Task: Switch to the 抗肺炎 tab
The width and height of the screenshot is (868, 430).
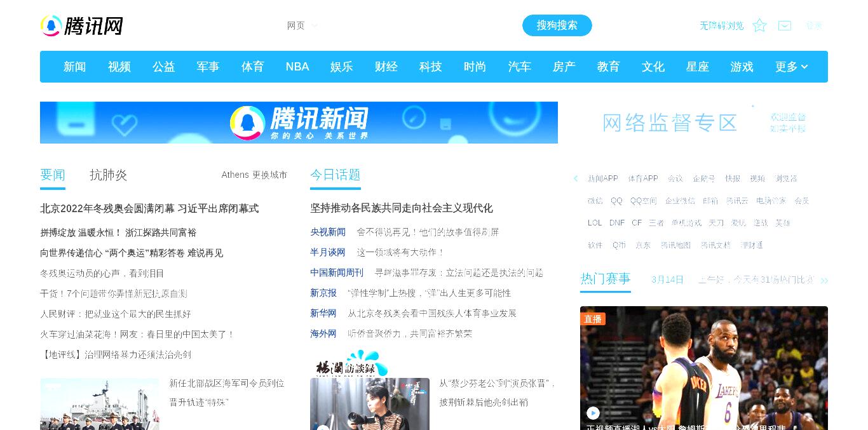Action: coord(109,175)
